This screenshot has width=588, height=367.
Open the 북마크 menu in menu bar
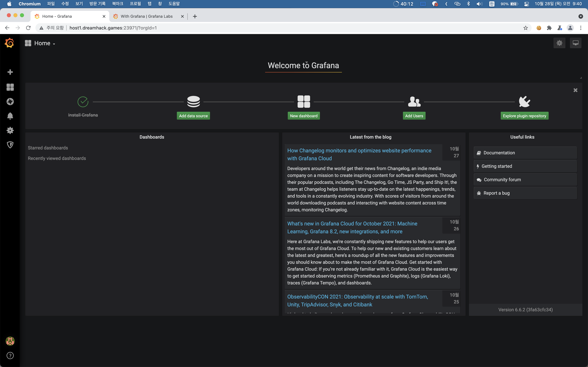pos(118,4)
